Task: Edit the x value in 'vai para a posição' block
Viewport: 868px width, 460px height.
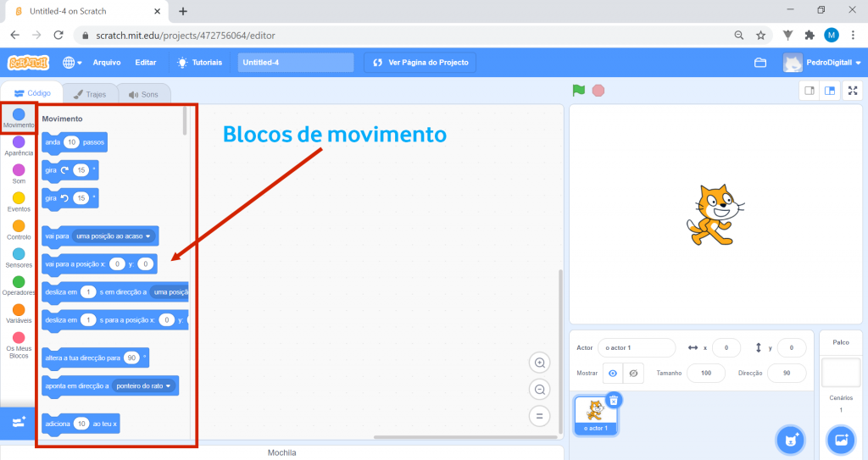Action: [117, 264]
